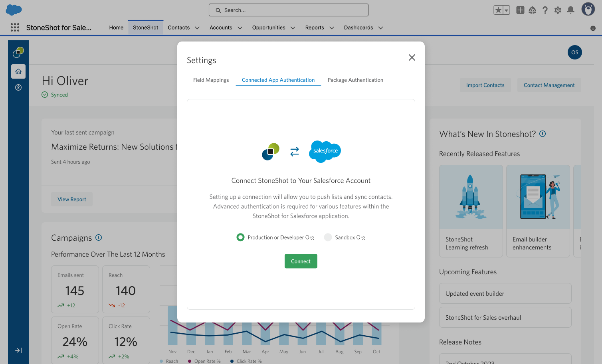Open the Contacts navigation tab
This screenshot has height=364, width=602.
(179, 28)
